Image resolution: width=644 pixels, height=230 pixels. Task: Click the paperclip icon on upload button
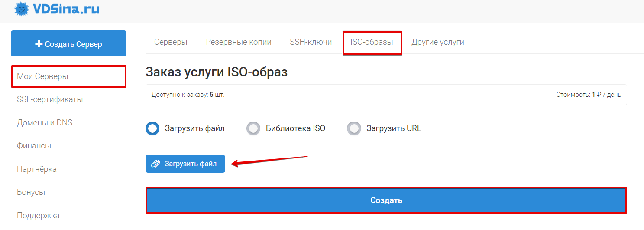(x=155, y=164)
